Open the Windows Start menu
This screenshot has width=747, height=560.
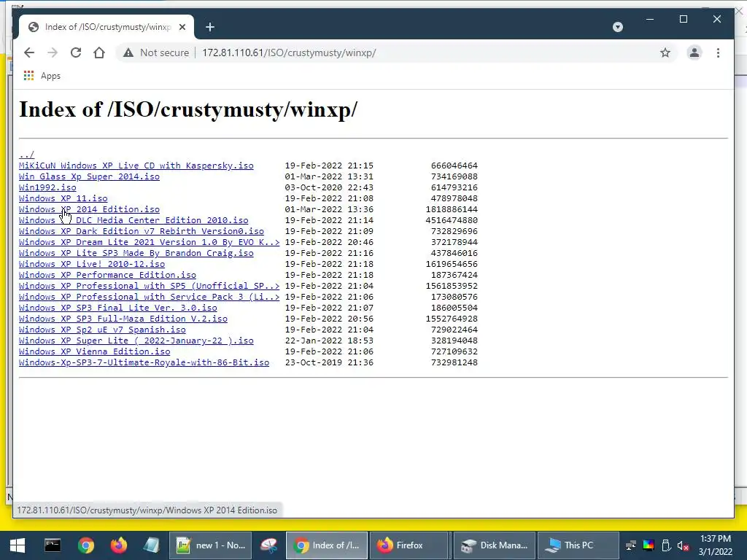pyautogui.click(x=18, y=545)
